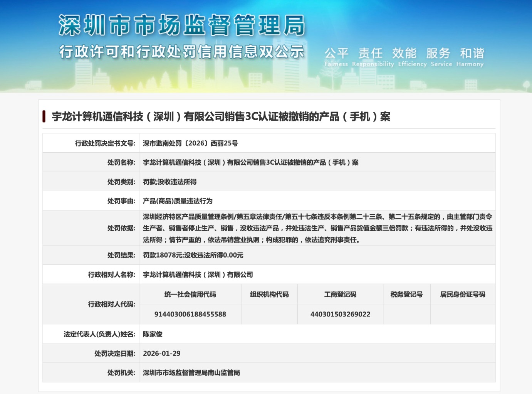The image size is (532, 394).
Task: Click the case heading ending in （手机）案
Action: click(221, 116)
